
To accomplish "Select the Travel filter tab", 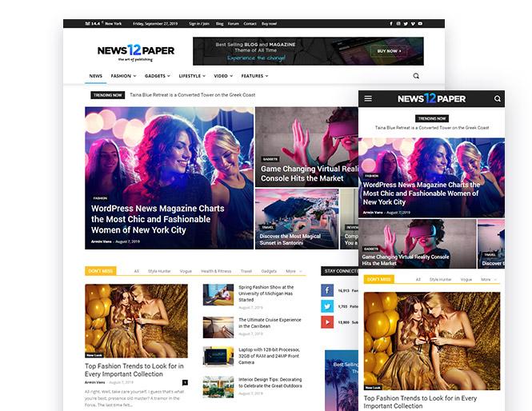I will click(246, 271).
